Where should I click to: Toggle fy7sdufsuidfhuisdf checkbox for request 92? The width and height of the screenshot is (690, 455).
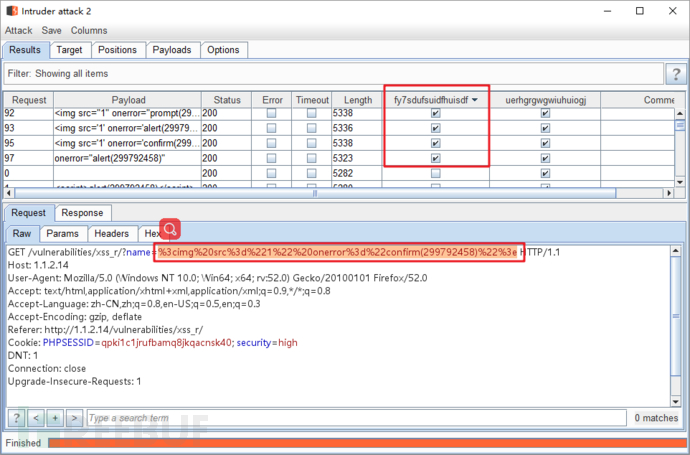pyautogui.click(x=435, y=114)
